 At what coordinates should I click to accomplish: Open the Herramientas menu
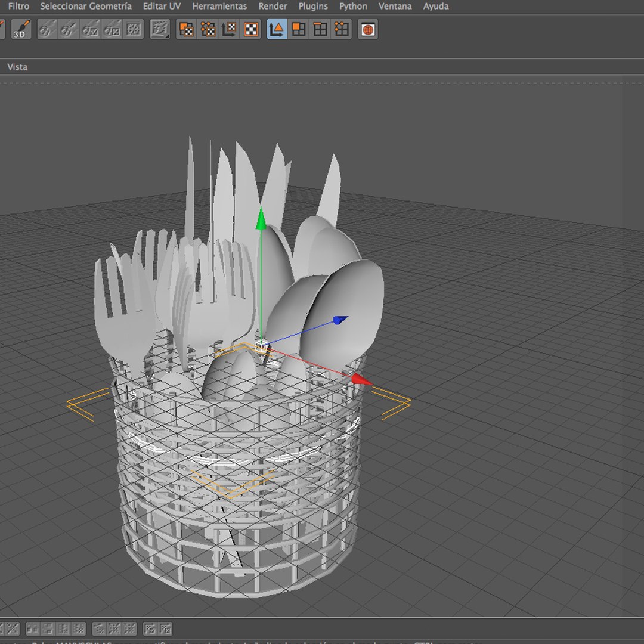219,6
